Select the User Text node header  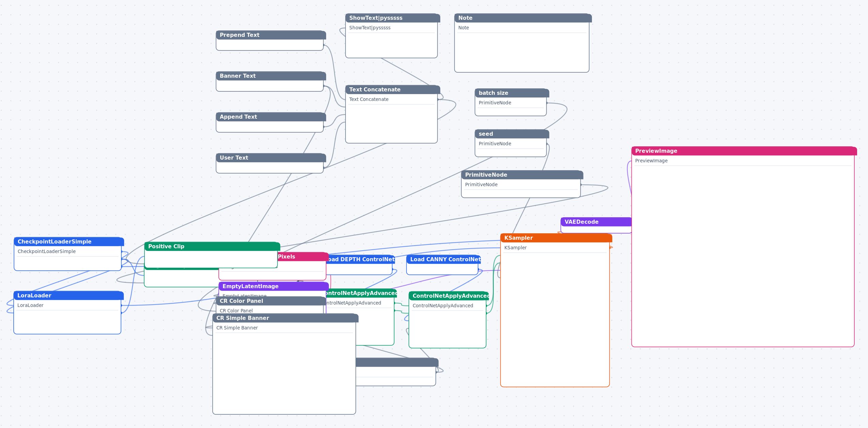point(271,158)
